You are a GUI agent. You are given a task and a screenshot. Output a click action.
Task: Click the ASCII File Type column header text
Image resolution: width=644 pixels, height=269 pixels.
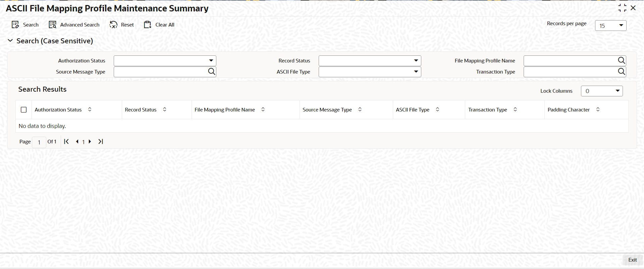[413, 110]
